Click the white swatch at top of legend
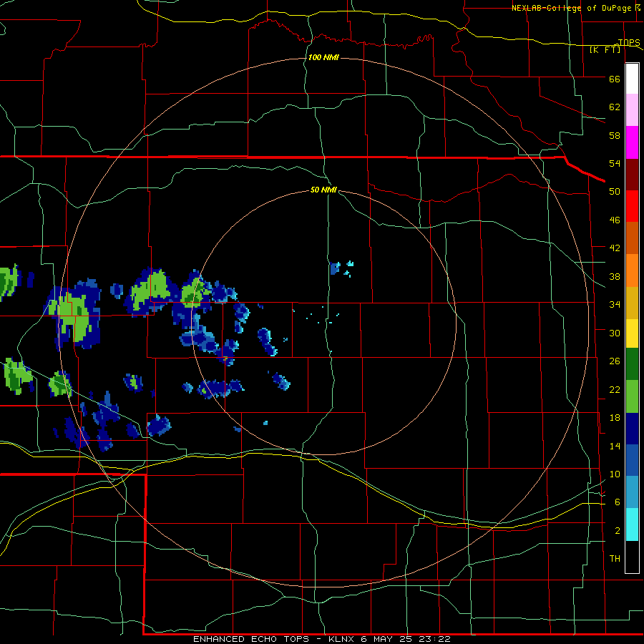The height and width of the screenshot is (644, 644). point(632,79)
